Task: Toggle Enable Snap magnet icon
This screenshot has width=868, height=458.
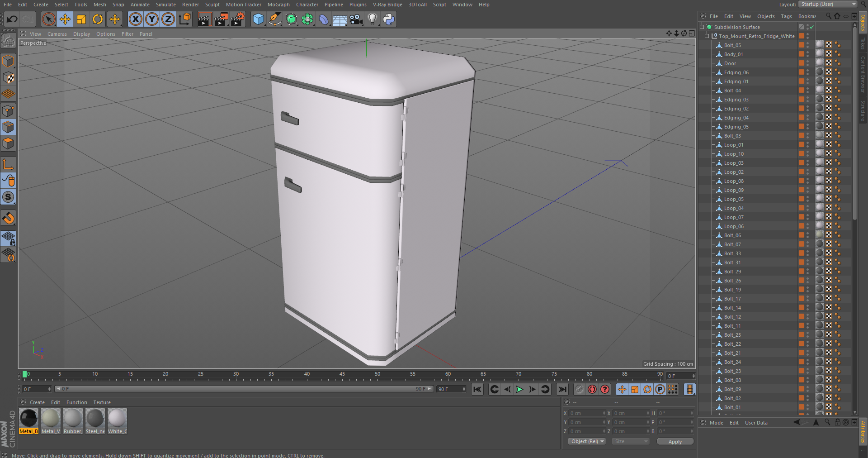Action: coord(9,218)
